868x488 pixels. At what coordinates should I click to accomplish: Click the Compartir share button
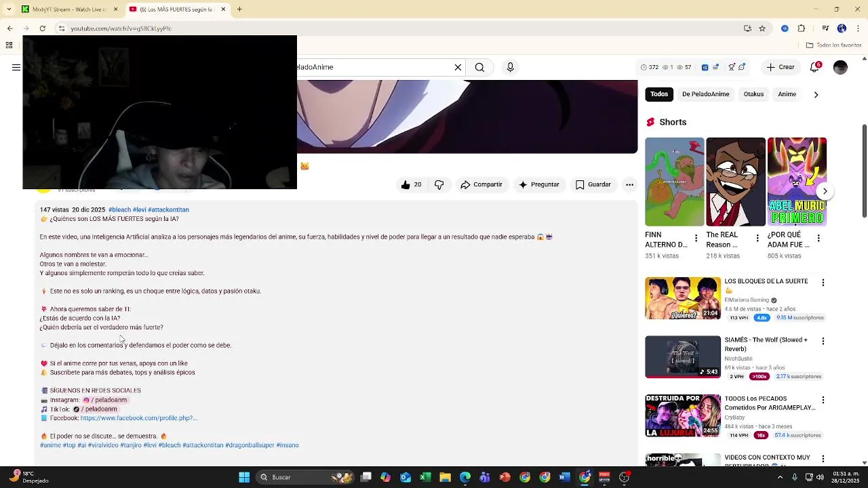coord(481,184)
